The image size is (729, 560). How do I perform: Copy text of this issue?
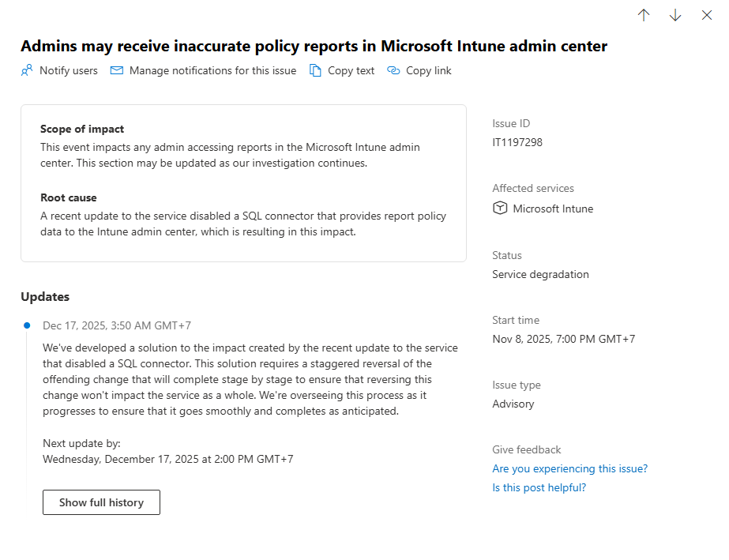351,70
